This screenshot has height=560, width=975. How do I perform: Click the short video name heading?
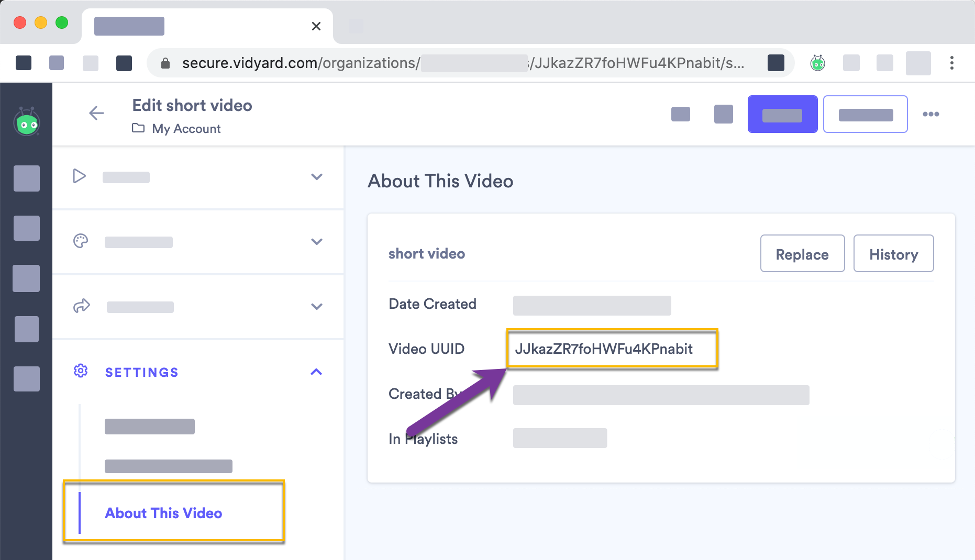click(427, 254)
